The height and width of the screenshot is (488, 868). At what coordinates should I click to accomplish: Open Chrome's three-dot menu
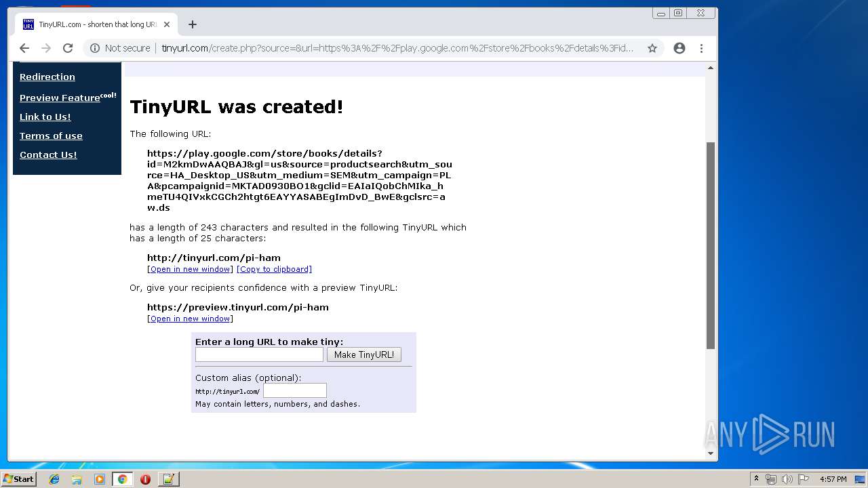point(701,48)
